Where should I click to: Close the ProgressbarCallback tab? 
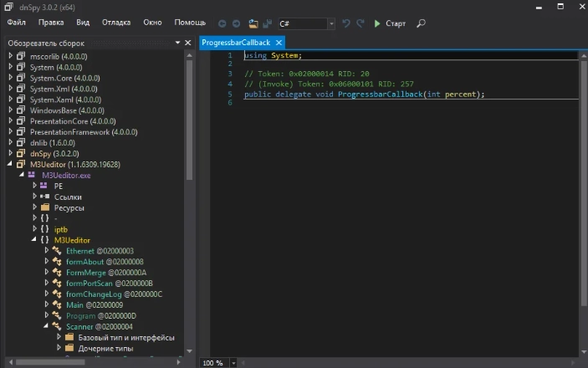pos(279,43)
